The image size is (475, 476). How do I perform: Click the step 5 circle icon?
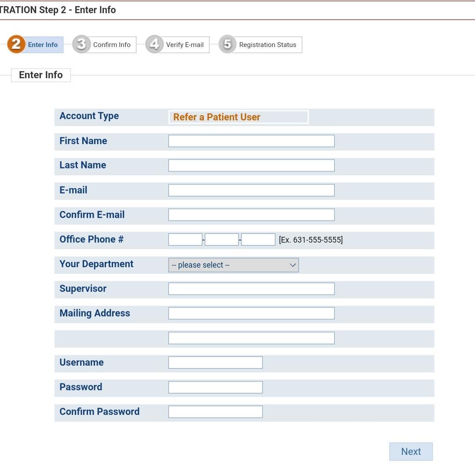(x=227, y=44)
